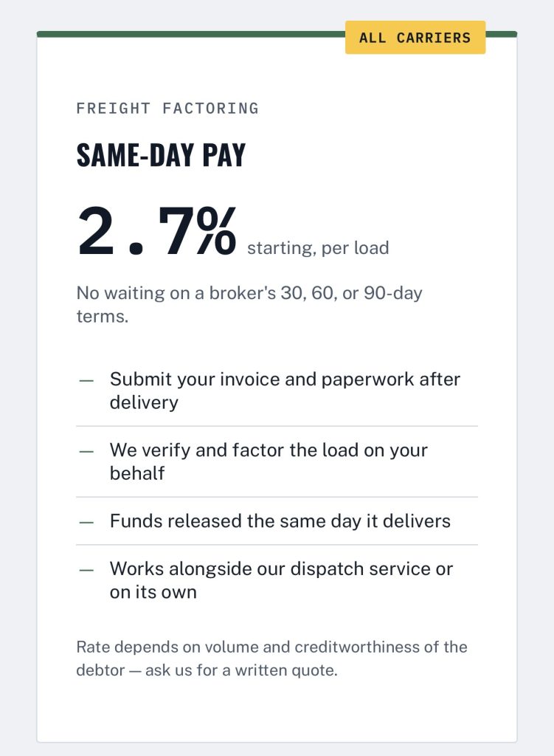Screen dimensions: 554x756
Task: Click the ALL CARRIERS yellow badge
Action: point(415,37)
